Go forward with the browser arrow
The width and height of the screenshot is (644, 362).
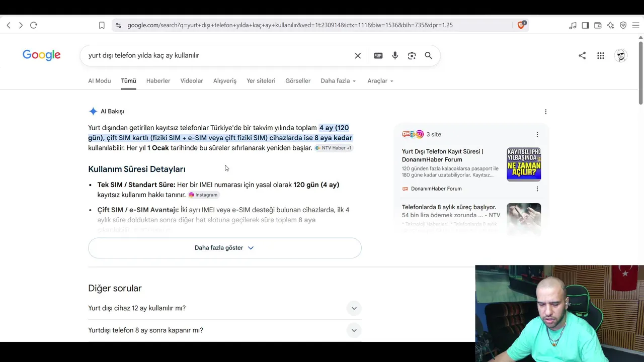click(21, 25)
